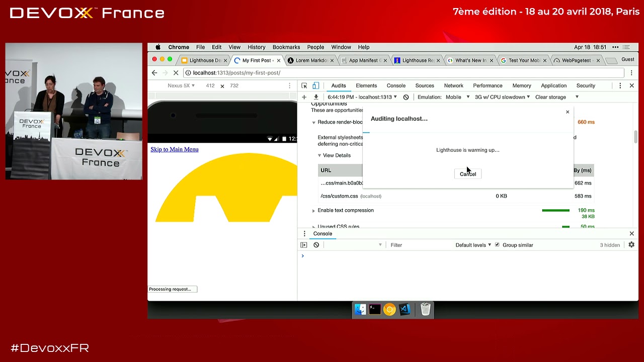Click the notification center list icon

(626, 47)
